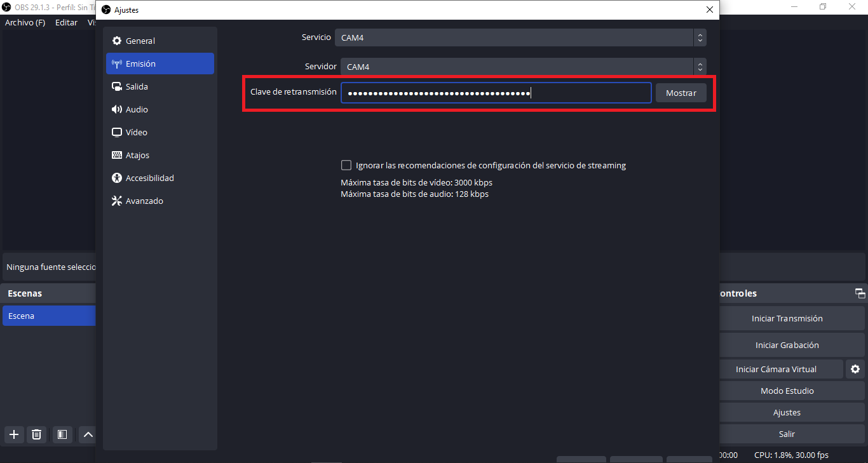Open the scene filters icon
The image size is (868, 463).
point(62,434)
